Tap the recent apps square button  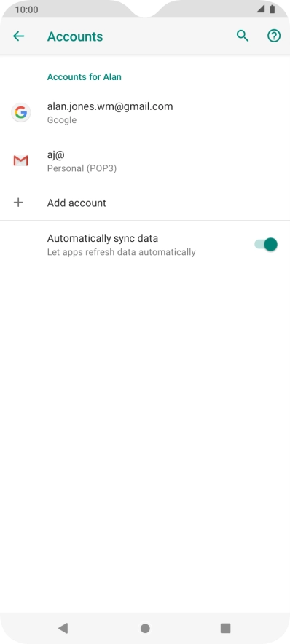(x=225, y=627)
